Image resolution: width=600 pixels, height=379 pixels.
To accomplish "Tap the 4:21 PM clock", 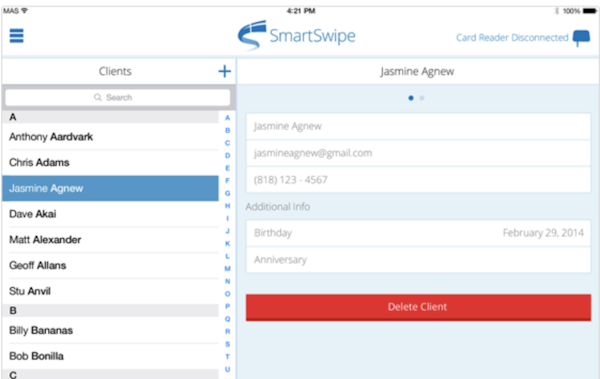I will point(301,11).
